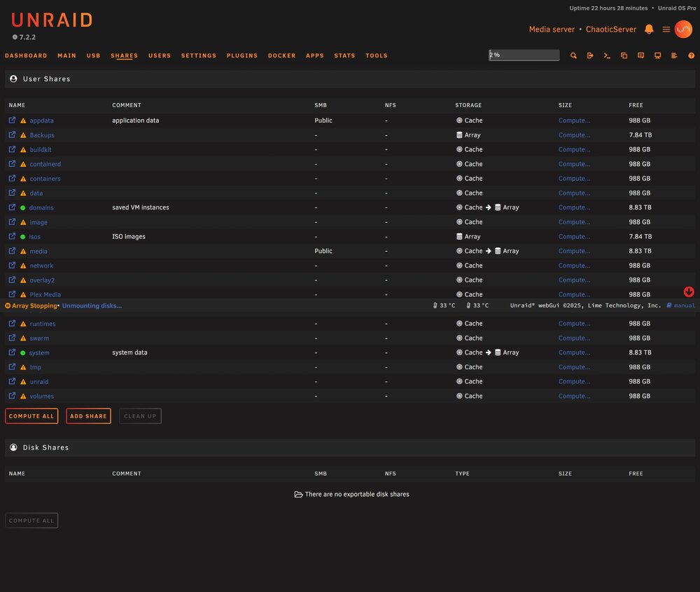The image size is (700, 592).
Task: Sort shares by the Name column header
Action: coord(17,105)
